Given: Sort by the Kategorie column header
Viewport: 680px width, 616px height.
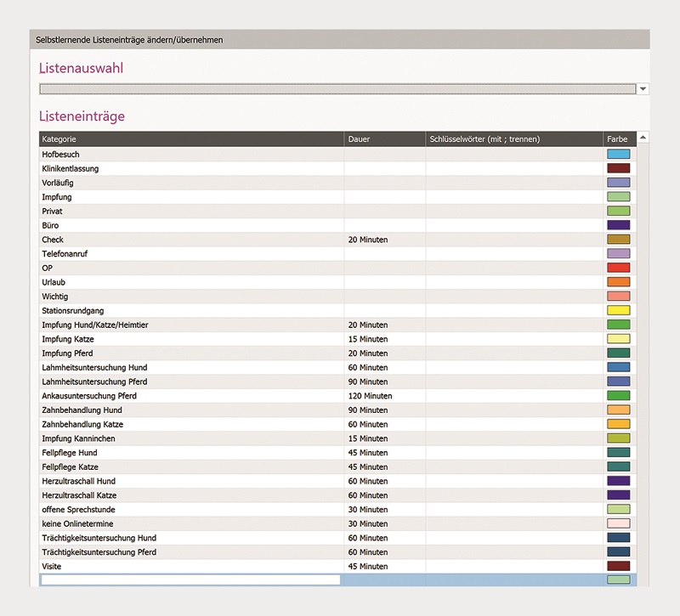Looking at the screenshot, I should click(x=191, y=139).
